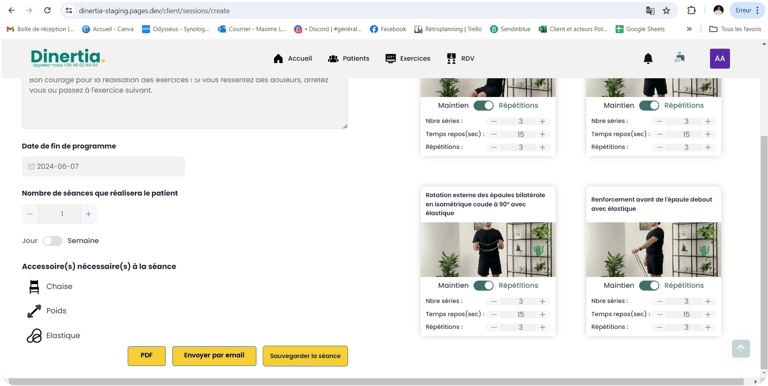Open the 'Date de fin de programme' field
The height and width of the screenshot is (386, 768).
(103, 167)
